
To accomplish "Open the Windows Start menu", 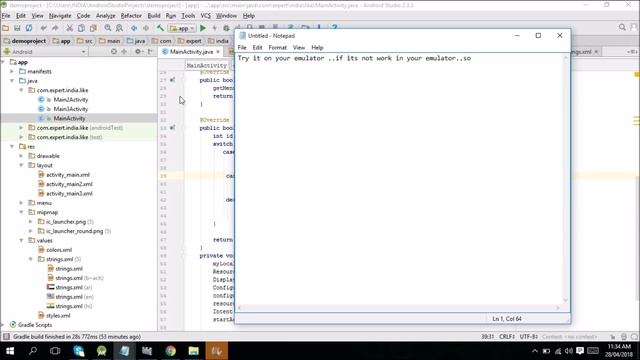I will tap(10, 351).
